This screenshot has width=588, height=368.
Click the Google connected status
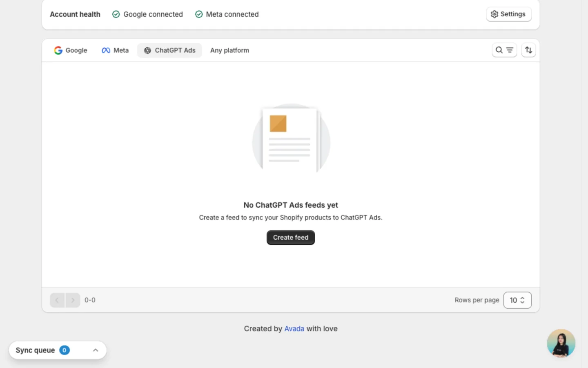click(148, 14)
